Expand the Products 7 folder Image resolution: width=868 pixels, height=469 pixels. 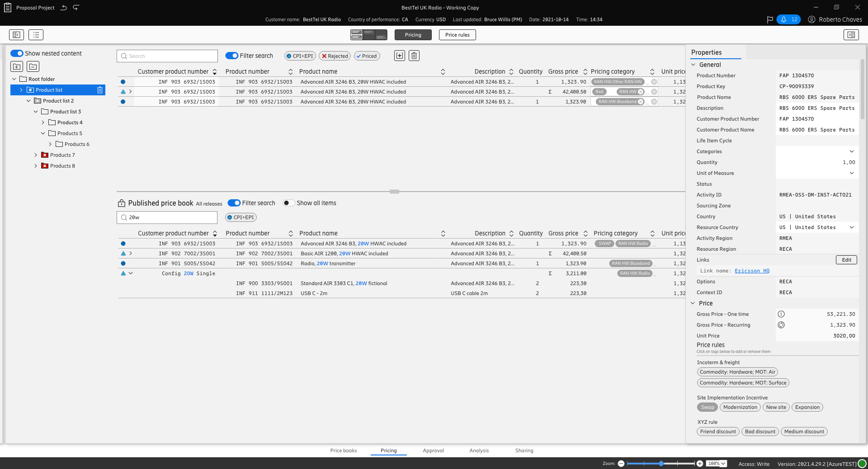(x=36, y=155)
